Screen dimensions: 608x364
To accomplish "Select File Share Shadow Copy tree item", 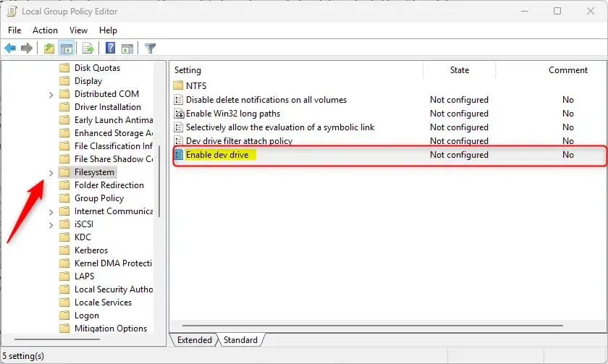I will tap(113, 159).
